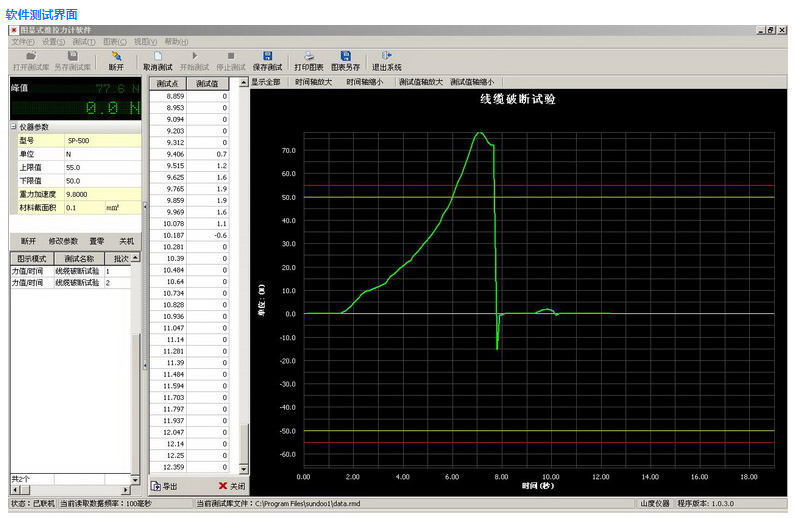Click the 图表另存 save chart as icon

tap(345, 56)
